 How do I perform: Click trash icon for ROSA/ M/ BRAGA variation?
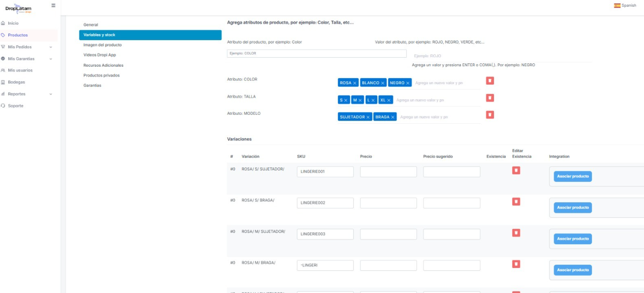516,264
